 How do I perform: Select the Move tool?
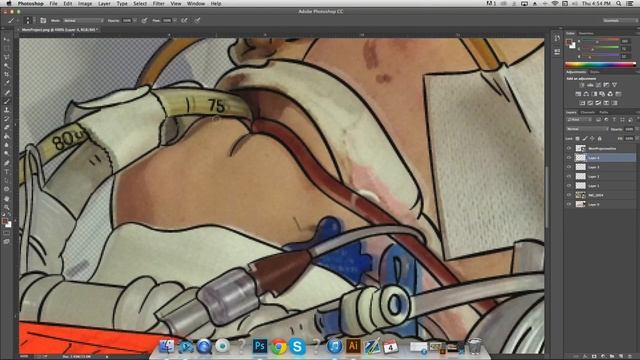(7, 40)
